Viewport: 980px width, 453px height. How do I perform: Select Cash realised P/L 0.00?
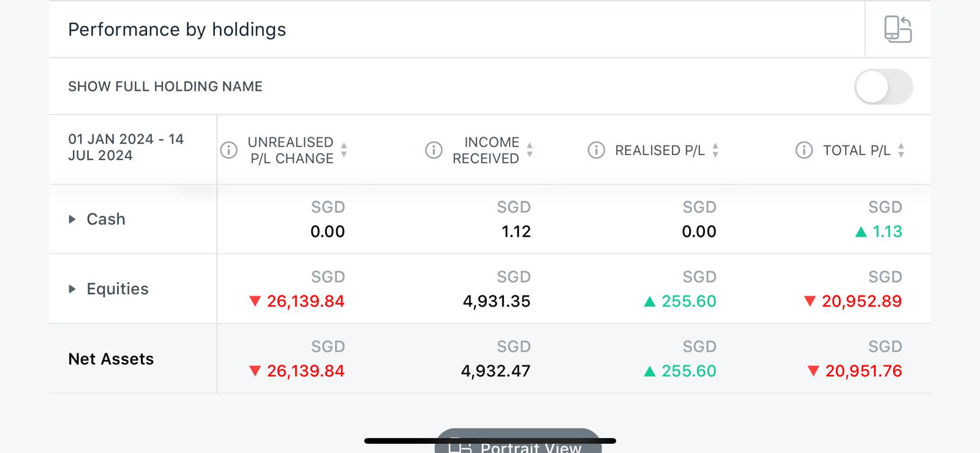pyautogui.click(x=699, y=232)
